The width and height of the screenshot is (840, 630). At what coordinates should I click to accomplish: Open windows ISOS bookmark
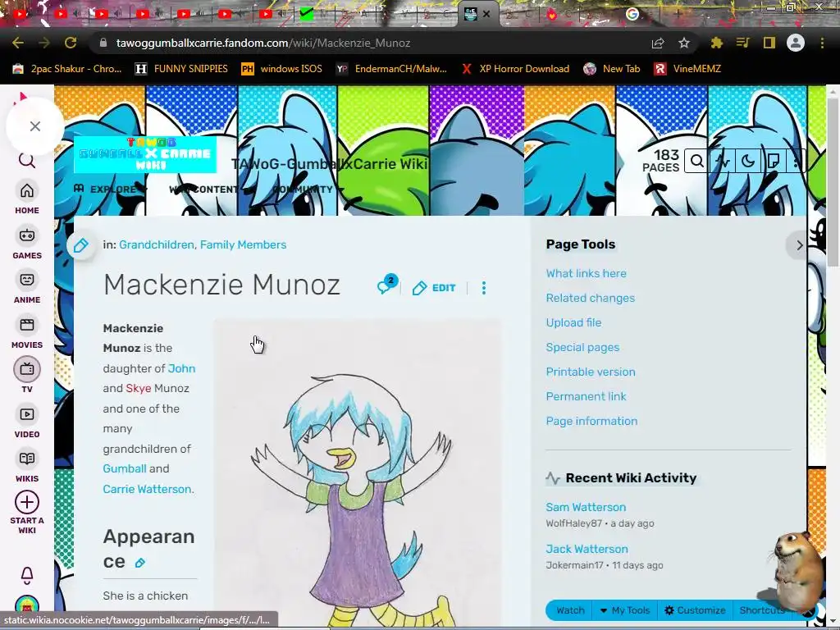[282, 69]
